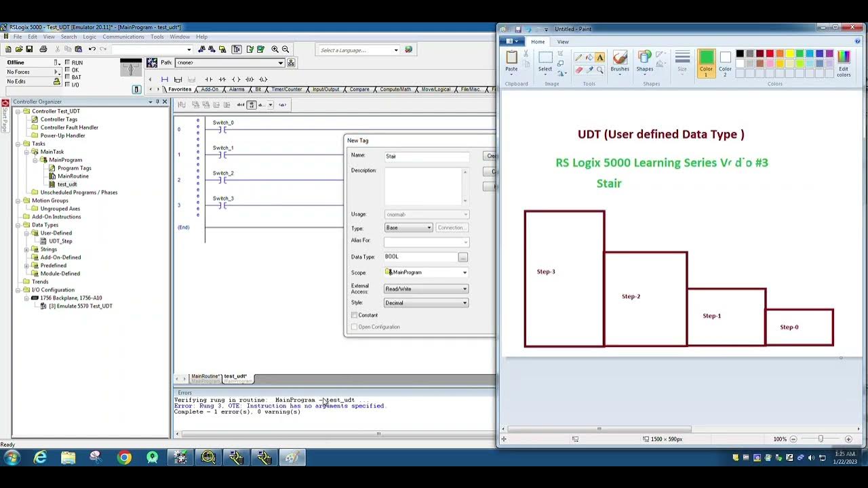Click Color 2 button in Paint
The image size is (868, 488).
[725, 64]
